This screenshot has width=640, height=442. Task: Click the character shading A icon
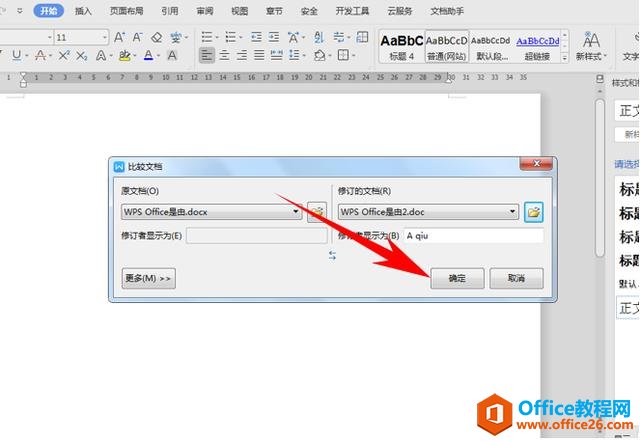[x=172, y=55]
